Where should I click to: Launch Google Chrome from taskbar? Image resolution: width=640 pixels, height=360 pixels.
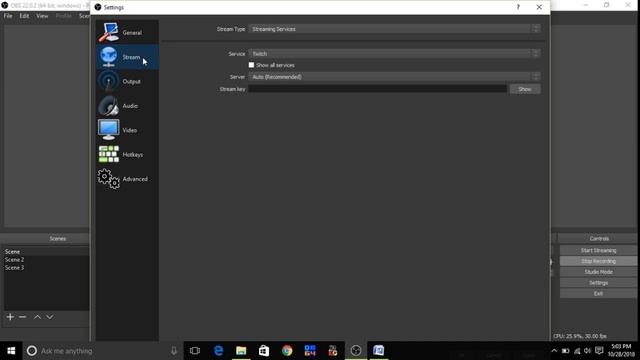coord(287,351)
